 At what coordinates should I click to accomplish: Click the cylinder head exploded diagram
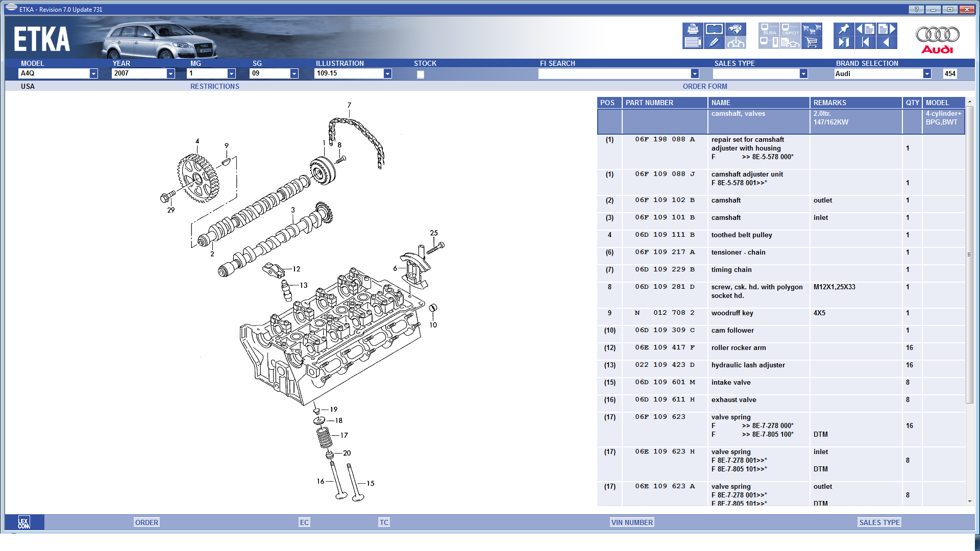(x=332, y=337)
